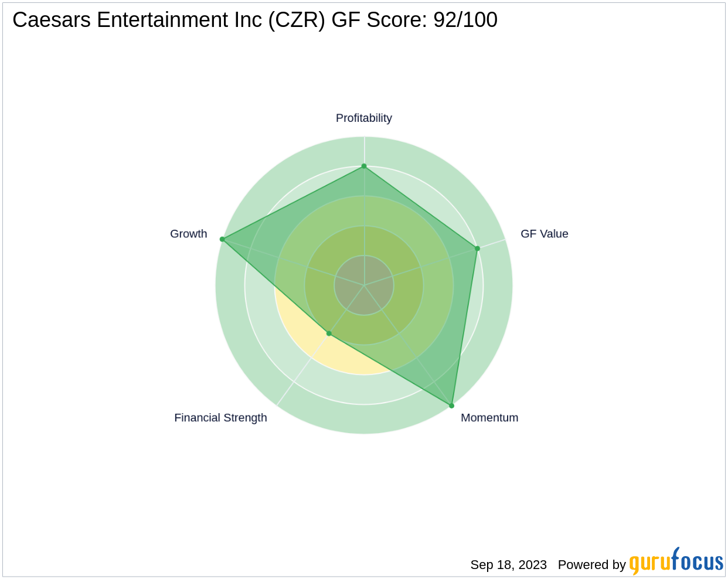
Task: Click the GF Value axis label
Action: (544, 234)
